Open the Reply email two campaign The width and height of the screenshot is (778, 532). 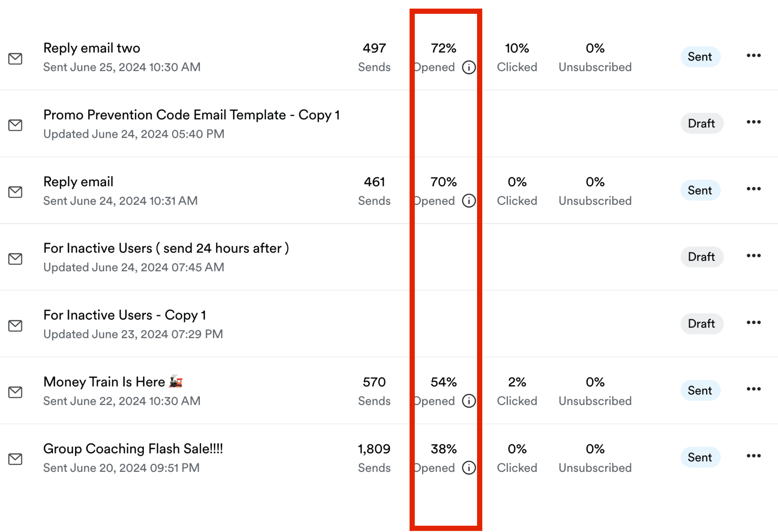point(92,48)
